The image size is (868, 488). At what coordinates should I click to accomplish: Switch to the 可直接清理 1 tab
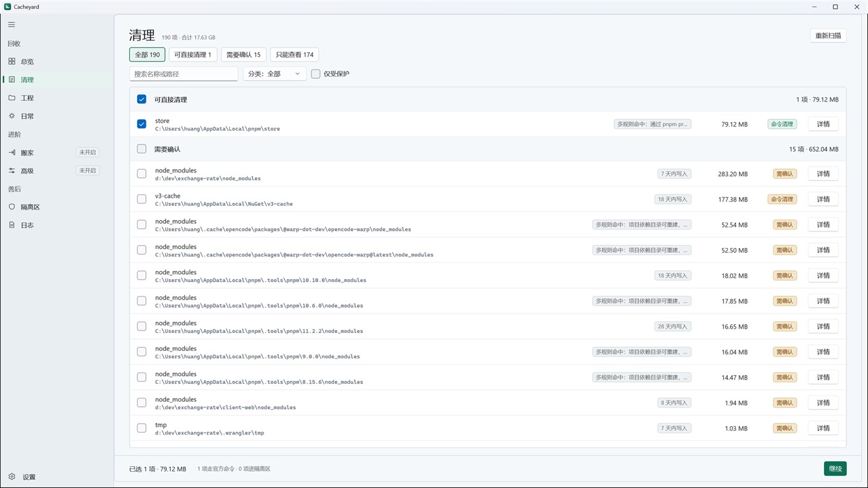tap(193, 55)
